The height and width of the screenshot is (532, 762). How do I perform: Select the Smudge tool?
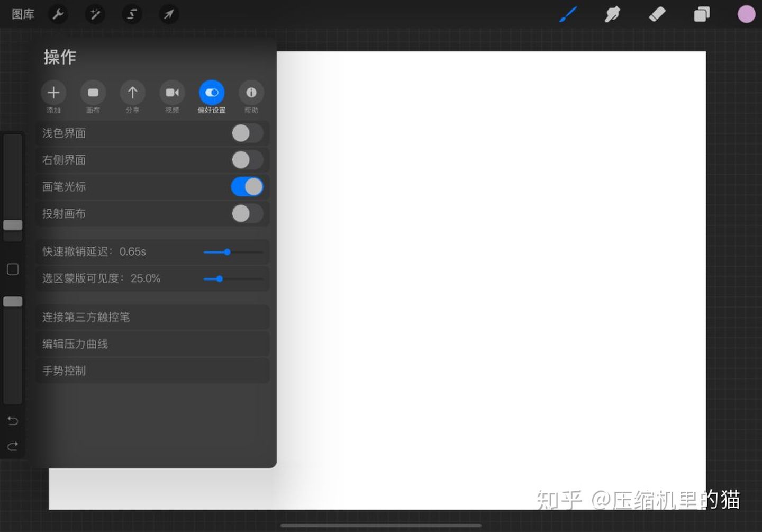click(612, 14)
